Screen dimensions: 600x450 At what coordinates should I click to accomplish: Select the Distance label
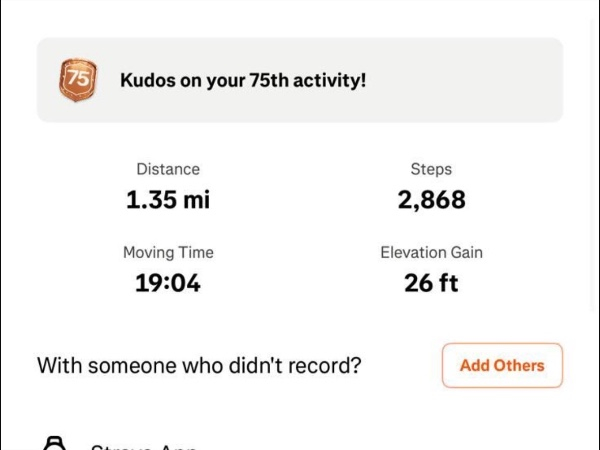pos(168,169)
